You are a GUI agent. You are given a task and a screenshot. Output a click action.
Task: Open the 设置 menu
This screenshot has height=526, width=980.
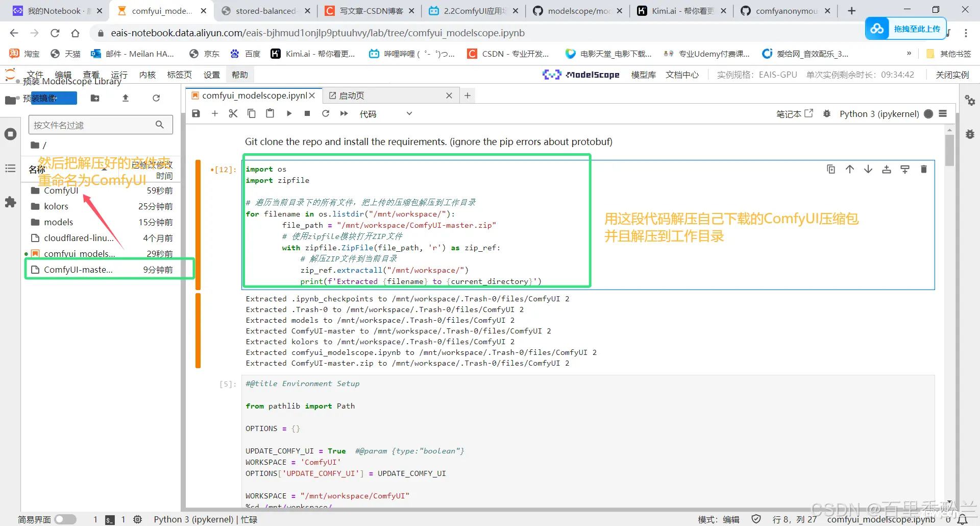(x=212, y=75)
